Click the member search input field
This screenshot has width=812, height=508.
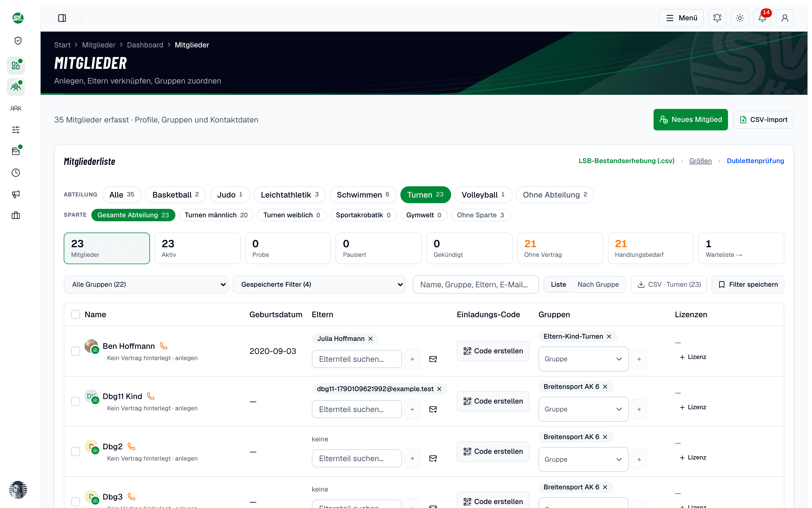click(475, 284)
